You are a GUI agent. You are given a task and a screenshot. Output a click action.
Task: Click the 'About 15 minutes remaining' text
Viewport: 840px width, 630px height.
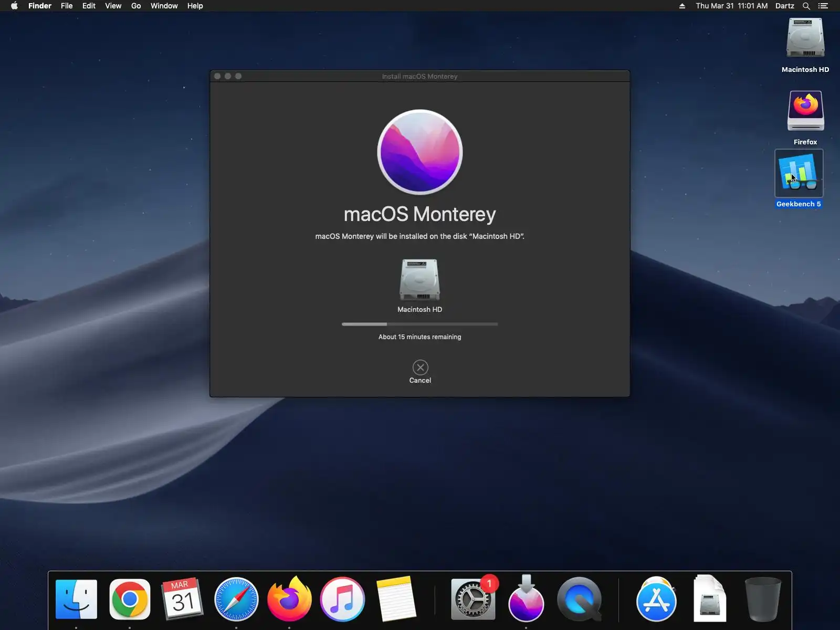click(420, 337)
